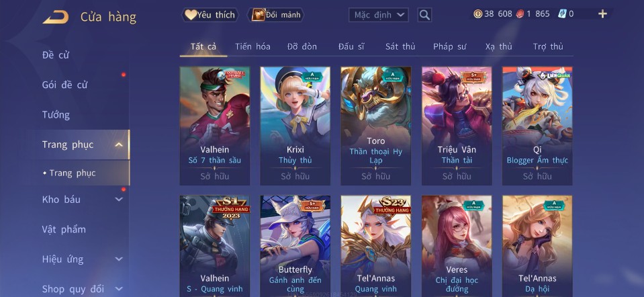Go back using the golden return arrow

56,17
